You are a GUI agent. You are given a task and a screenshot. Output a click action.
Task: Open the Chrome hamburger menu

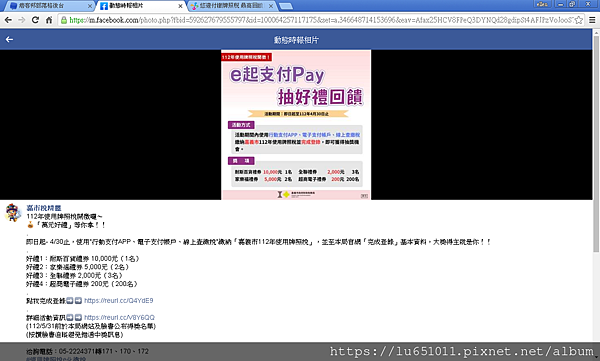point(592,20)
